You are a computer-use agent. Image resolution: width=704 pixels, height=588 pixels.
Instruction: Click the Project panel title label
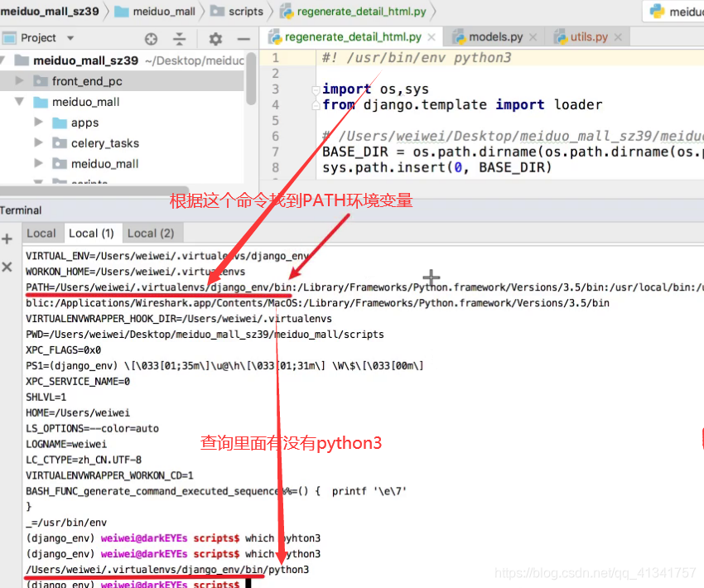pyautogui.click(x=38, y=38)
